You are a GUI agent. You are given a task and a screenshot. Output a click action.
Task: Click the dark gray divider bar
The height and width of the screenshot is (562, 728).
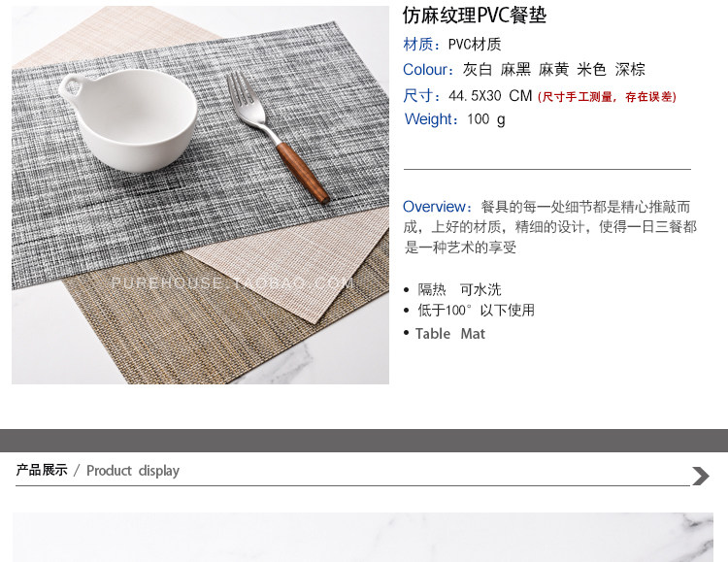pos(364,441)
